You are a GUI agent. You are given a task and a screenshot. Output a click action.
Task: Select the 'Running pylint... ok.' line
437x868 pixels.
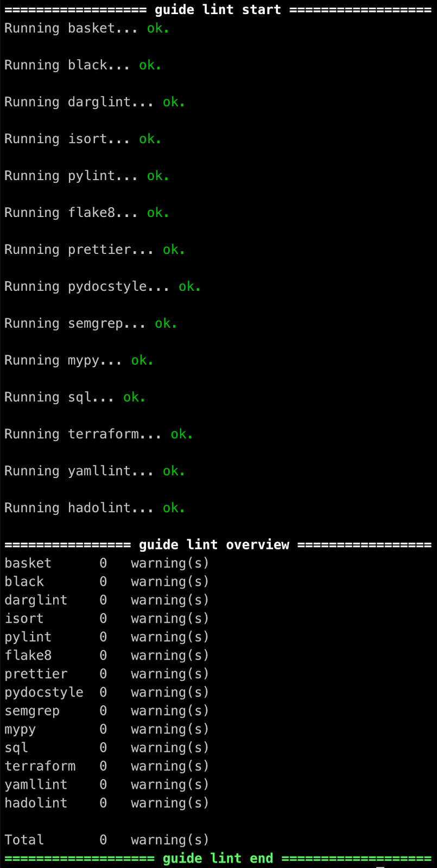87,176
